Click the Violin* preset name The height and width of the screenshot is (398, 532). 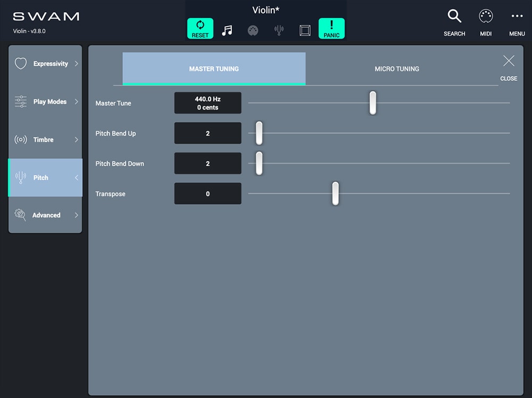265,10
